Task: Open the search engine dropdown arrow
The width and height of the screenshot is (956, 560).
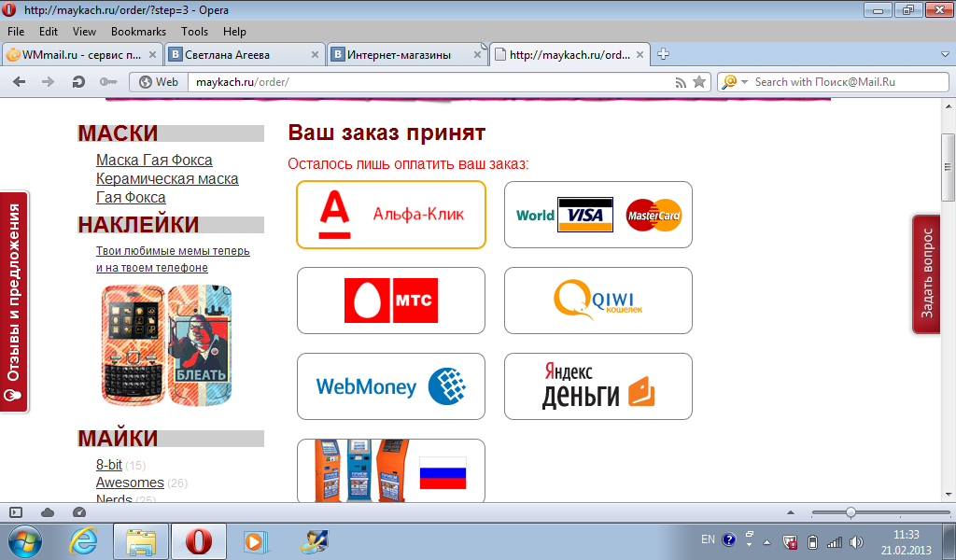Action: pyautogui.click(x=744, y=82)
